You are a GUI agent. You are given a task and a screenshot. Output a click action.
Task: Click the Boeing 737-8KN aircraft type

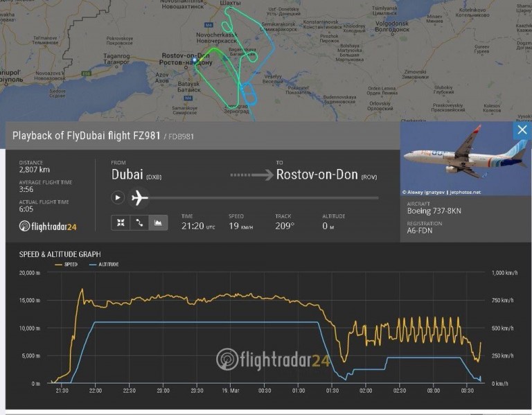[x=432, y=210]
